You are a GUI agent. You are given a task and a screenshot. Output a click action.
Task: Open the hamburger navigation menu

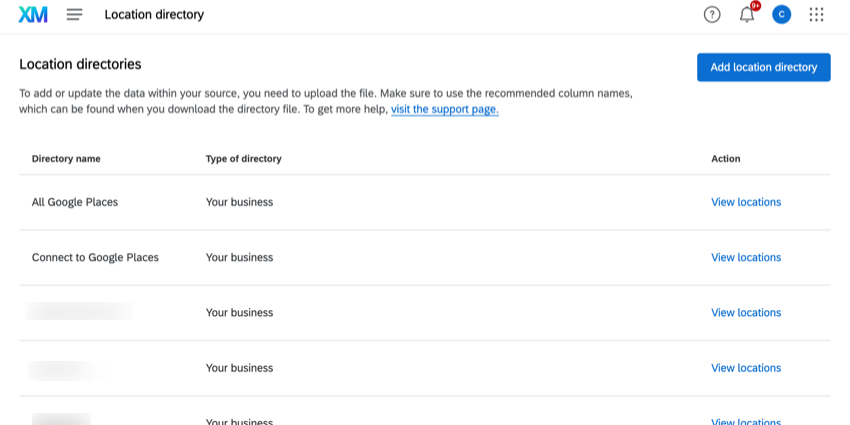[x=74, y=15]
